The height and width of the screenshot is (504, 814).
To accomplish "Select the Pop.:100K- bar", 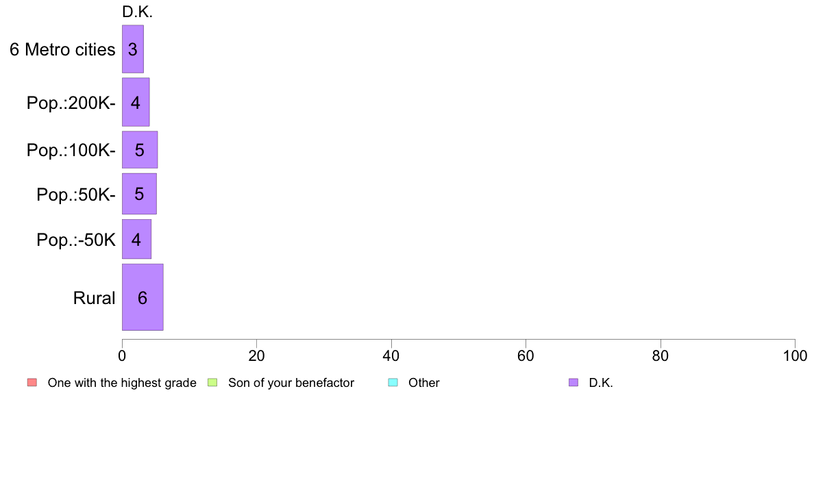I will pos(140,150).
